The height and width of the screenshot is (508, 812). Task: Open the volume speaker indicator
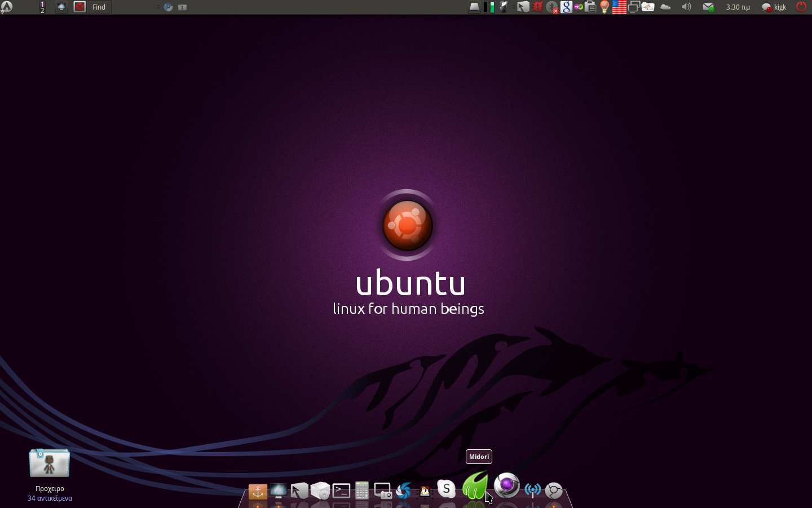686,7
